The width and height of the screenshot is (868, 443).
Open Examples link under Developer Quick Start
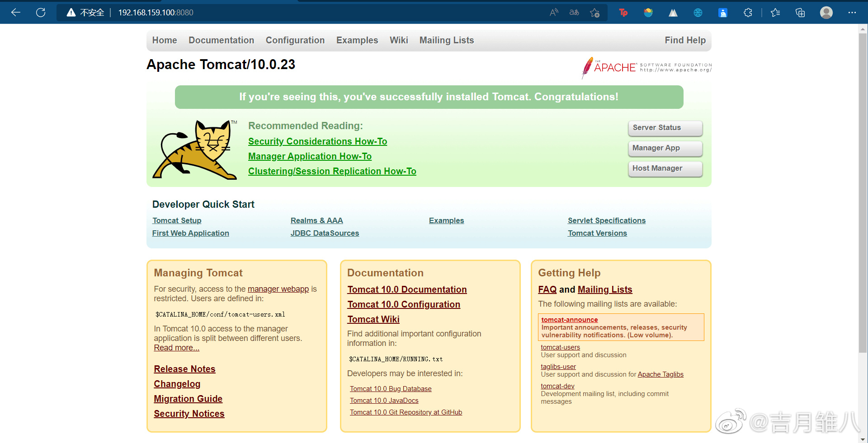(x=446, y=220)
